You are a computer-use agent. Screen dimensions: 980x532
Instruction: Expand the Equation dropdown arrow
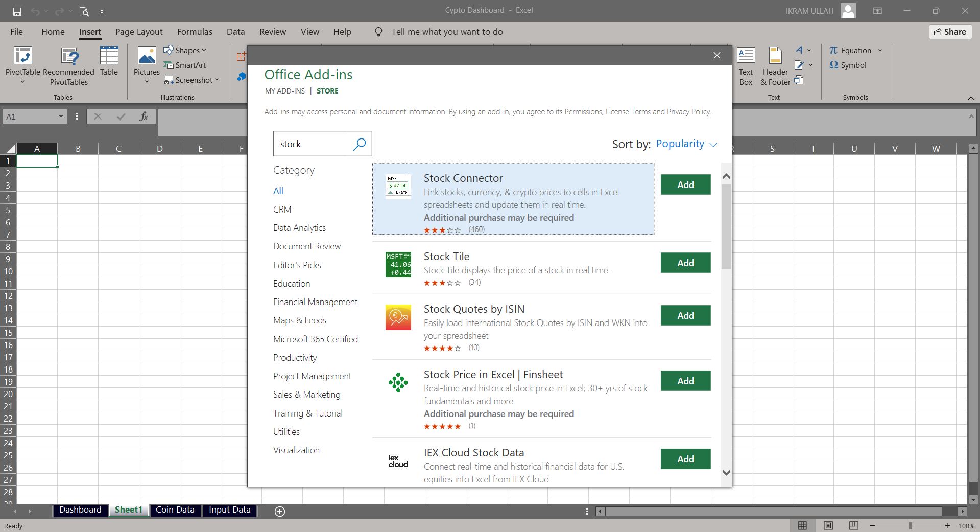click(880, 50)
